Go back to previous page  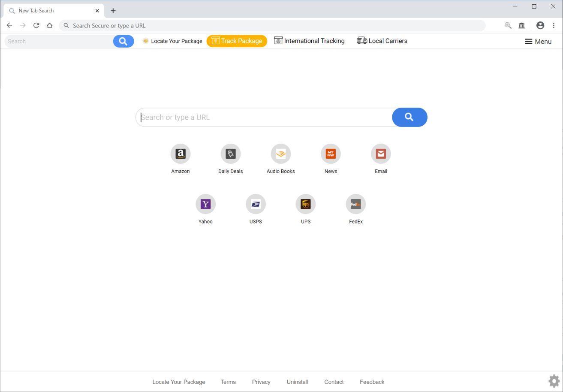click(9, 25)
